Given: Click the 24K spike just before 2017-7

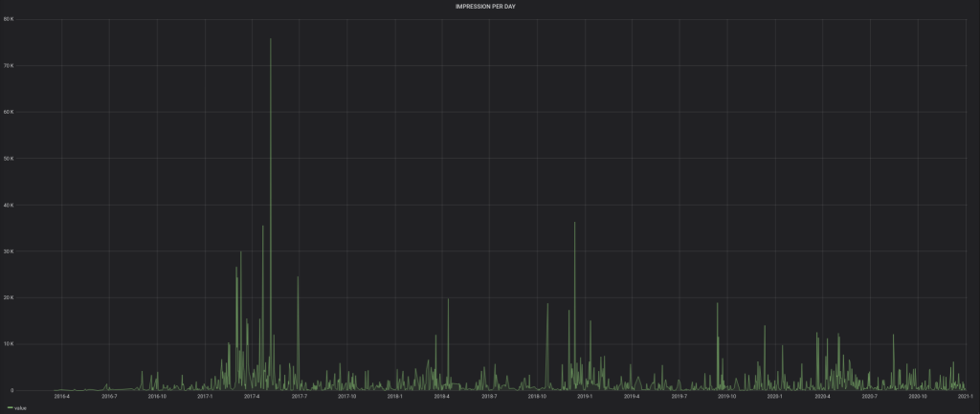Looking at the screenshot, I should tap(298, 278).
